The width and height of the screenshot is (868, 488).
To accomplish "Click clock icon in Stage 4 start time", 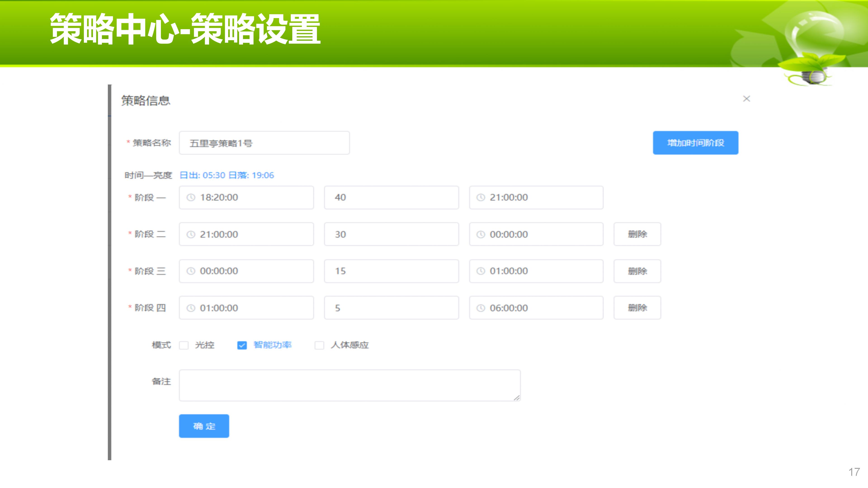I will (x=191, y=308).
